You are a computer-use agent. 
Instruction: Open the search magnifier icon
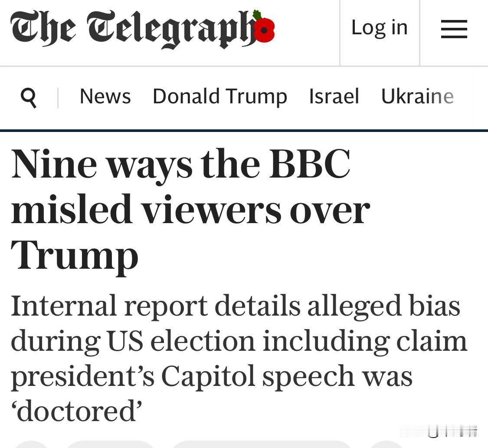click(x=29, y=97)
